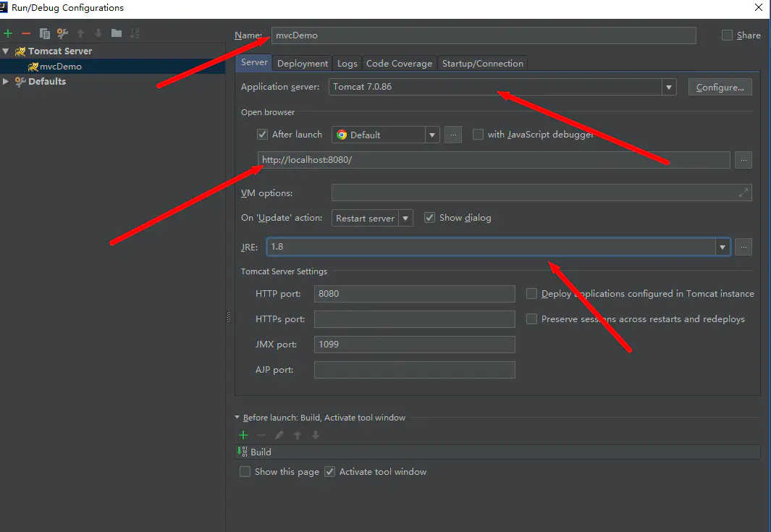Open the JRE version dropdown arrow
The width and height of the screenshot is (771, 532).
click(722, 247)
